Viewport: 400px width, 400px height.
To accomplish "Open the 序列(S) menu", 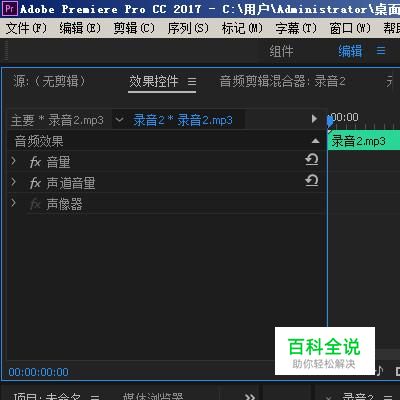I will pyautogui.click(x=188, y=28).
